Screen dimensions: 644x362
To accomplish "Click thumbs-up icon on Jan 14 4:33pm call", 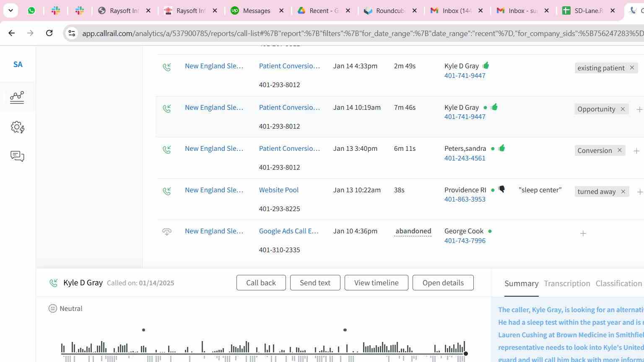I will [486, 65].
